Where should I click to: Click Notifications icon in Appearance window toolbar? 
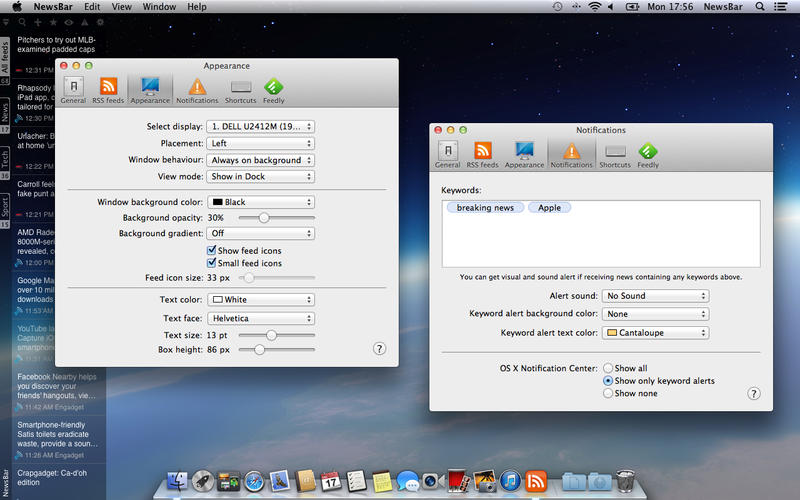[197, 90]
